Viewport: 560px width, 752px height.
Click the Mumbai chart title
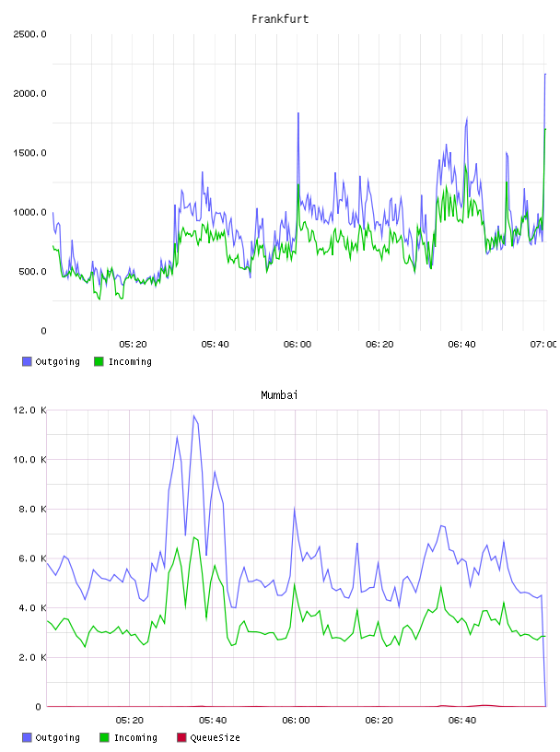pos(279,395)
